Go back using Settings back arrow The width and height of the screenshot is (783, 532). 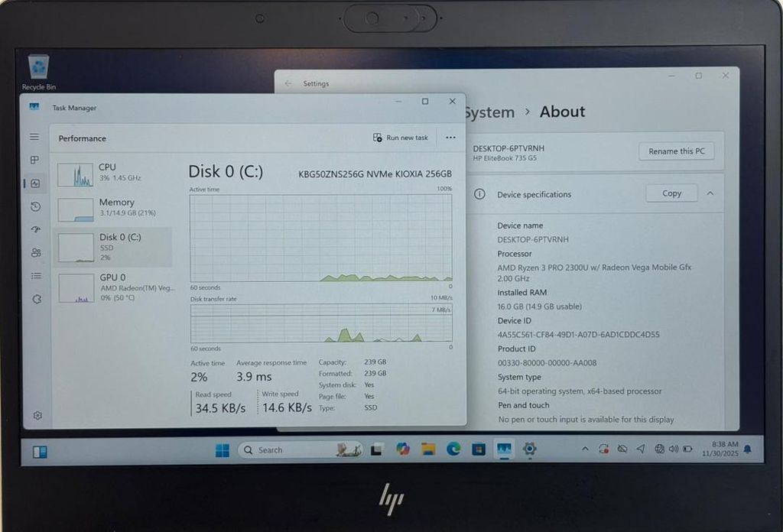(x=288, y=83)
